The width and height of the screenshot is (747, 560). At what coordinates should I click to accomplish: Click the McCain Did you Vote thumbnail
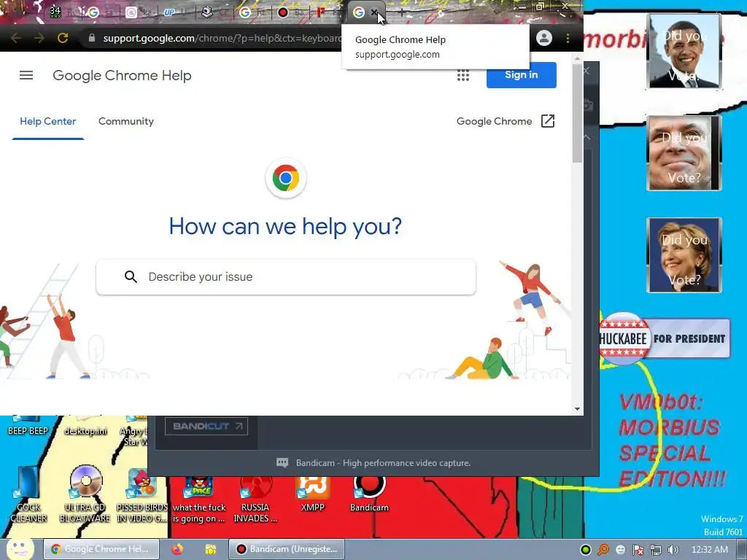(684, 153)
